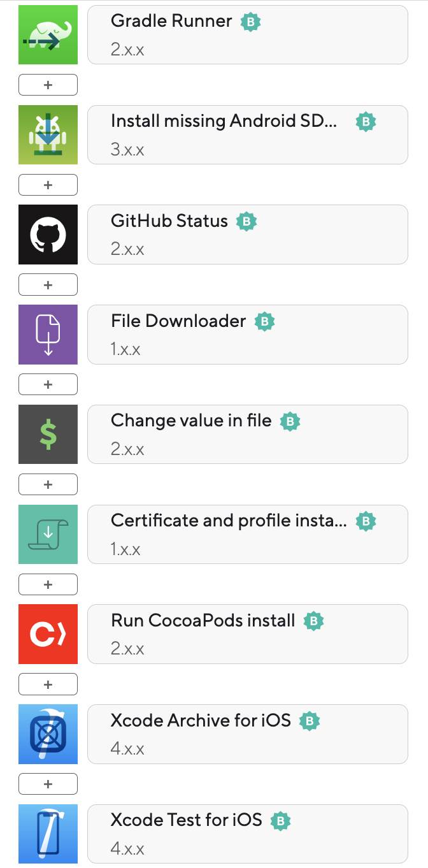Click the dollar sign Change value icon
The width and height of the screenshot is (428, 868).
[x=48, y=434]
